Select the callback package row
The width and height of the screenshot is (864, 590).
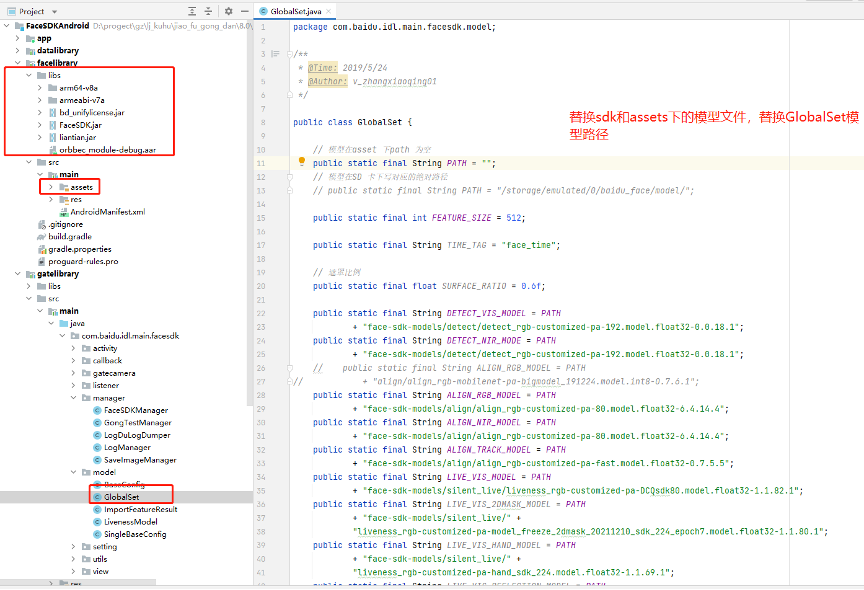[107, 360]
